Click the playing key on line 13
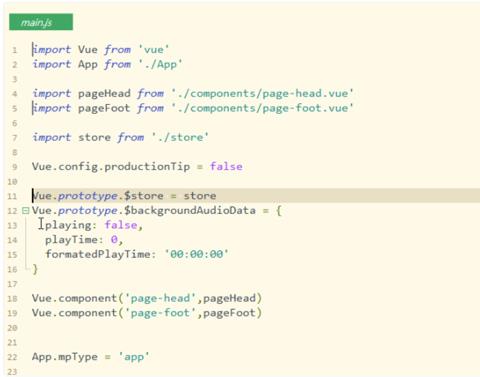Image resolution: width=480 pixels, height=377 pixels. (68, 225)
